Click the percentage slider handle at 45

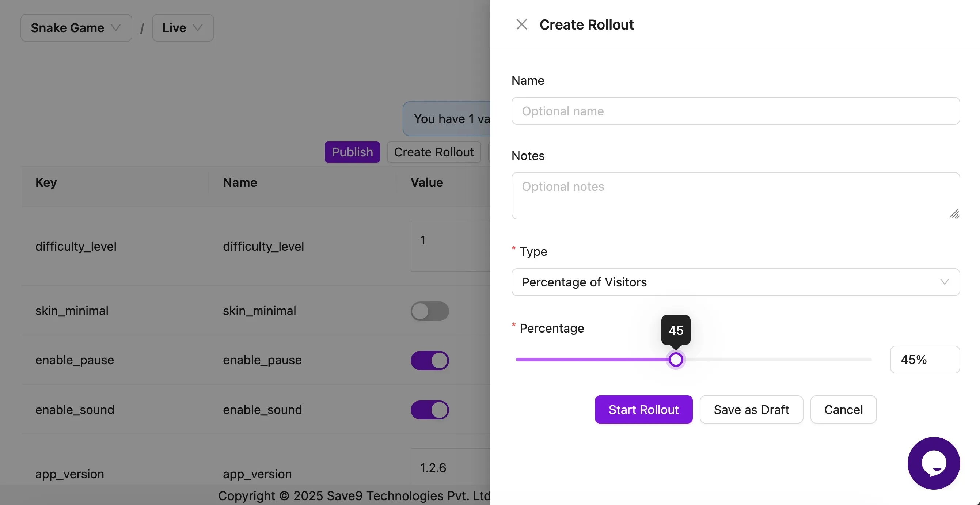pos(676,359)
